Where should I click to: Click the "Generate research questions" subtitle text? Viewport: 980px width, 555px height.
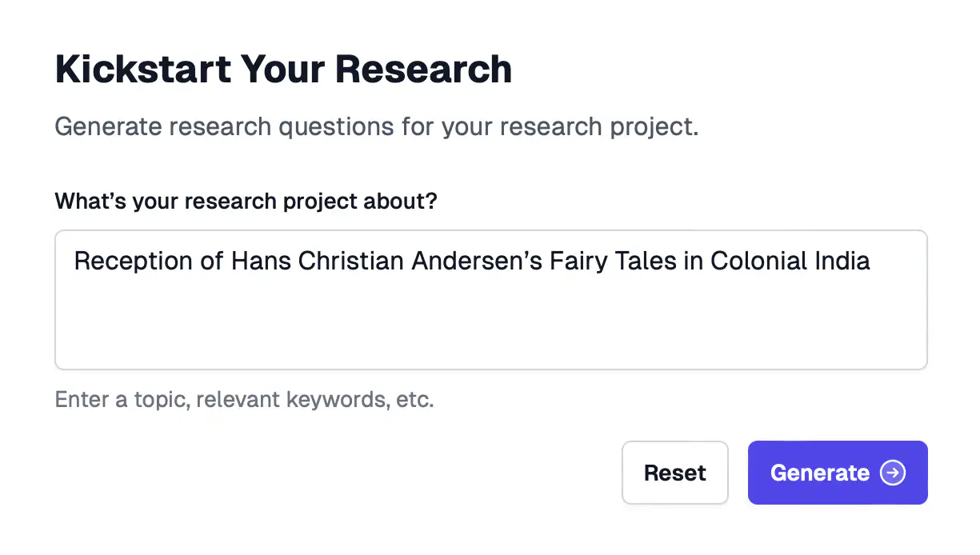coord(376,126)
